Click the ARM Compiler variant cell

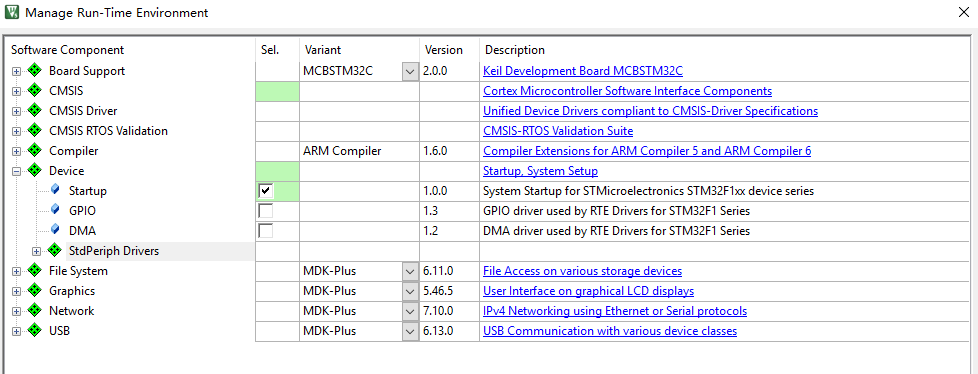pyautogui.click(x=359, y=151)
